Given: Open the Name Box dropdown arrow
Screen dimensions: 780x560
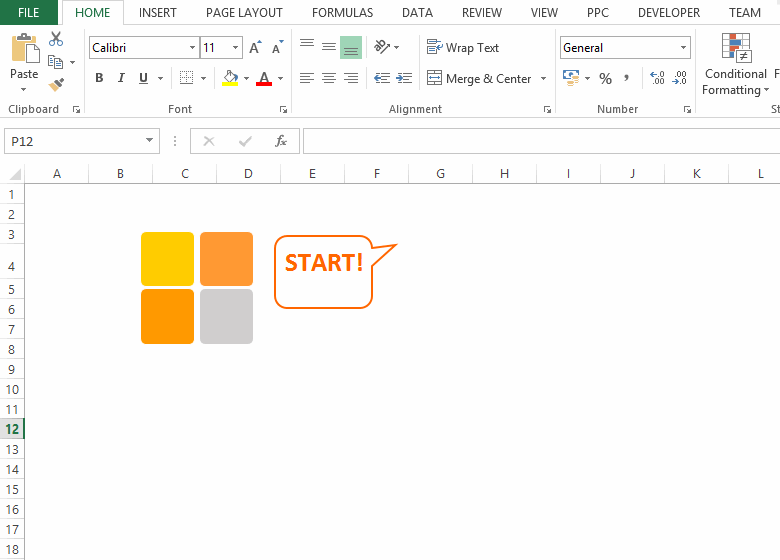Looking at the screenshot, I should (x=149, y=141).
